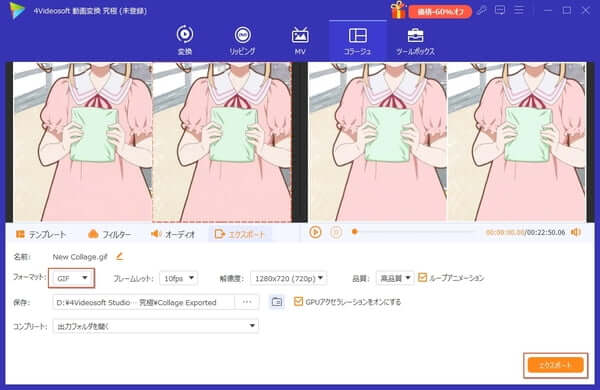Open the フィルター panel tab
The image size is (600, 390).
(110, 234)
